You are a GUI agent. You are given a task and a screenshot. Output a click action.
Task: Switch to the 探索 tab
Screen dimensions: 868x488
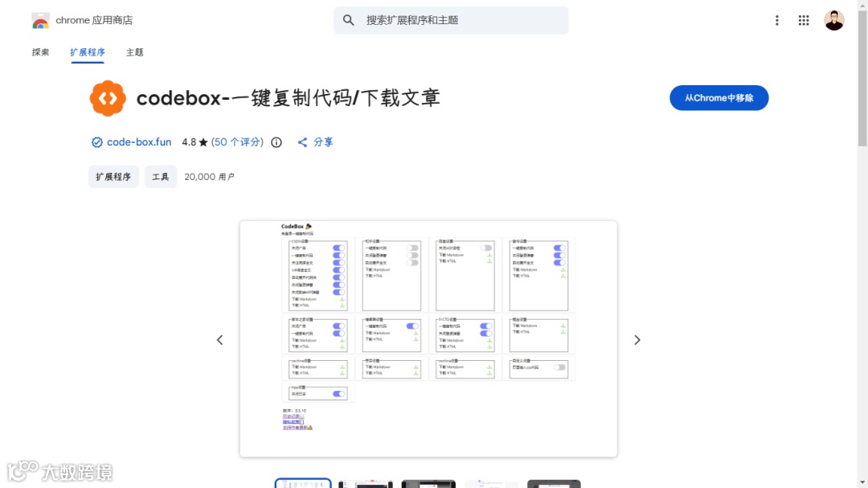click(x=40, y=52)
